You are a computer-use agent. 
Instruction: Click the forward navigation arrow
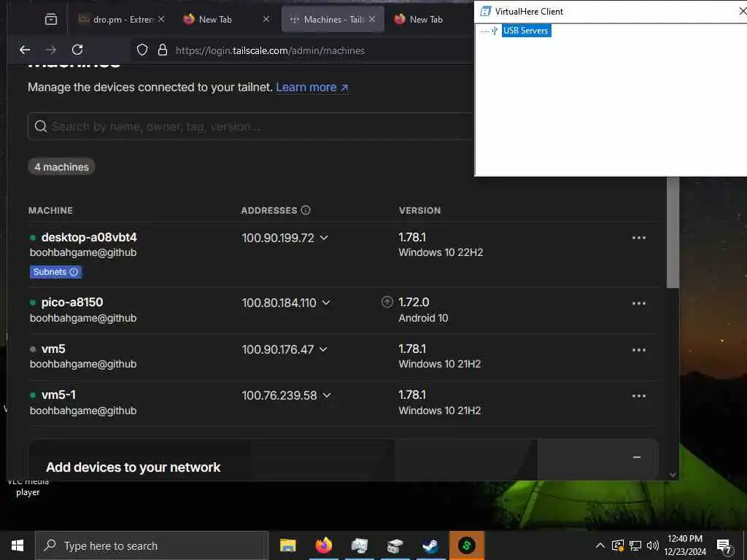pos(51,50)
